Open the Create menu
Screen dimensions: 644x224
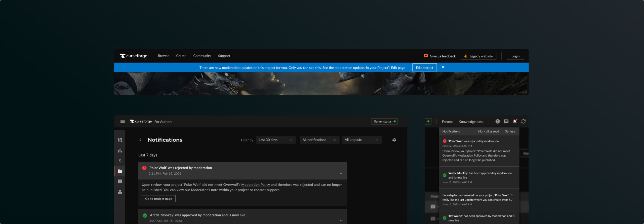tap(181, 56)
